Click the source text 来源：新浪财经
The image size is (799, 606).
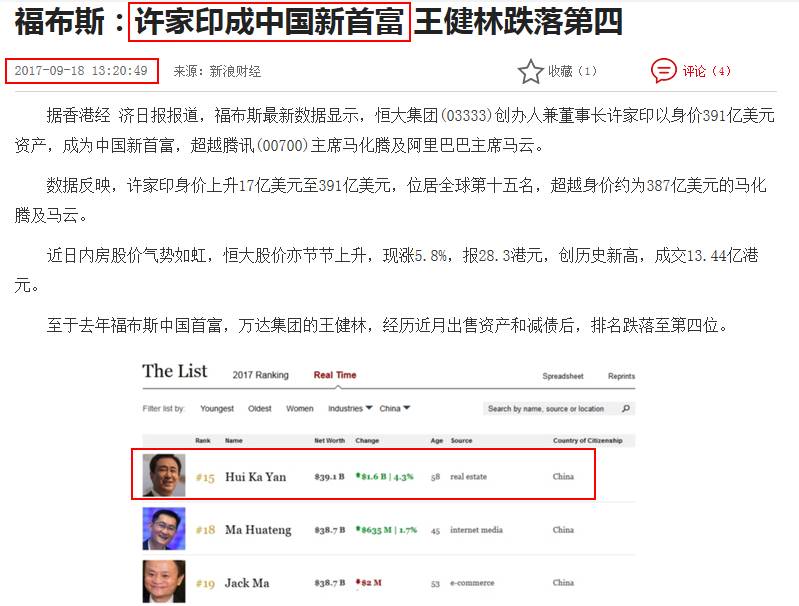(x=217, y=71)
